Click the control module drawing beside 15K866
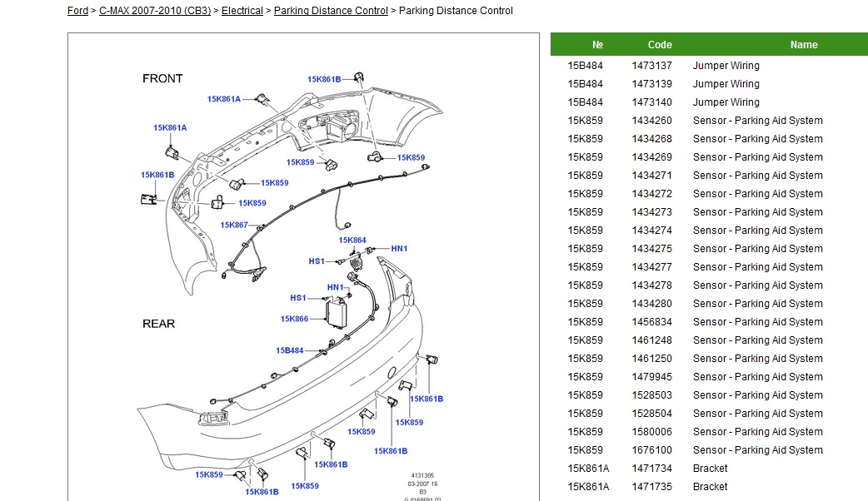The width and height of the screenshot is (868, 501). (339, 316)
